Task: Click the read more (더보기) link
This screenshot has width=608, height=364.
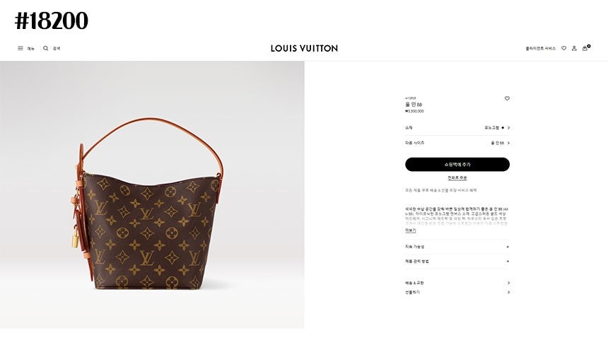Action: click(x=411, y=230)
